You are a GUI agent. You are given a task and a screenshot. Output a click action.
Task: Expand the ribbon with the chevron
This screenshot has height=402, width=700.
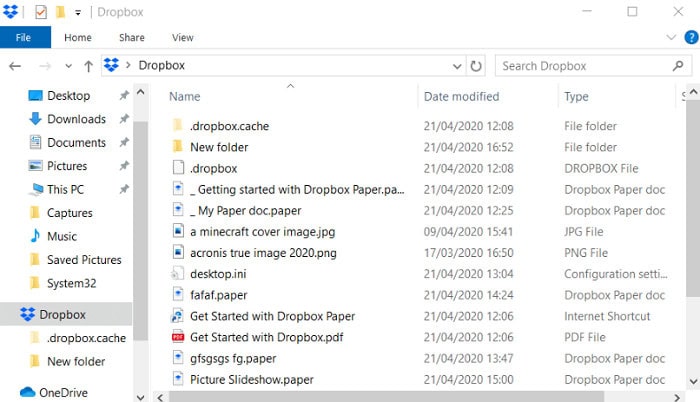click(671, 37)
